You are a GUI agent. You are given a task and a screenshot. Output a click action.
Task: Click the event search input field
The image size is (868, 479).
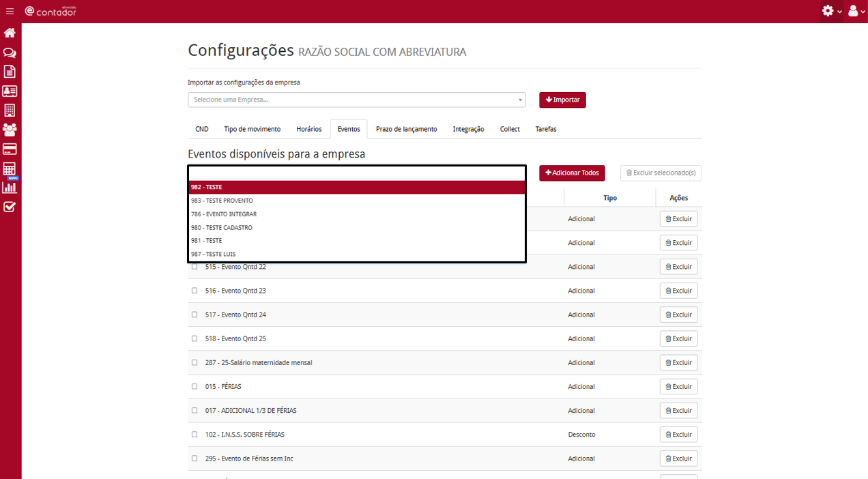(x=357, y=173)
